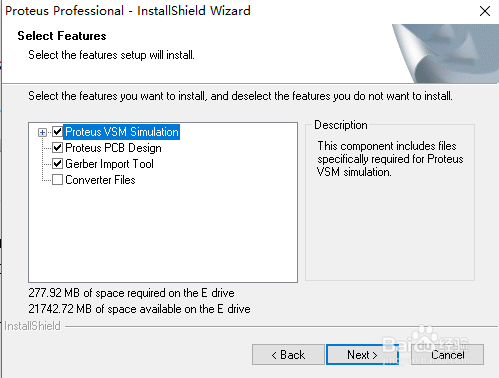Cancel the installation wizard
Screen dimensions: 499x378
click(447, 355)
